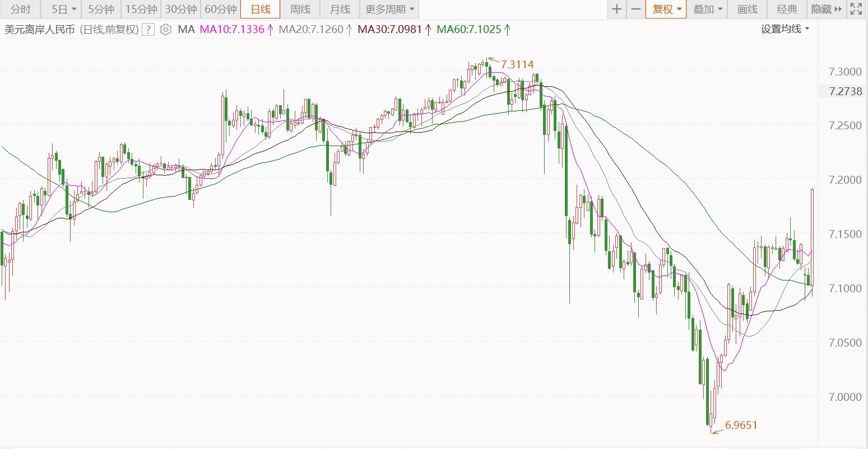Click the 7.0000 price axis label

point(845,397)
